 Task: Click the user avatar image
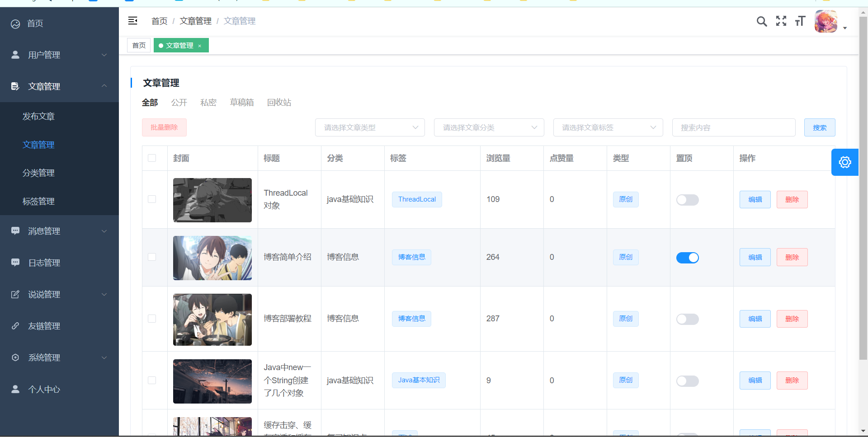coord(826,21)
